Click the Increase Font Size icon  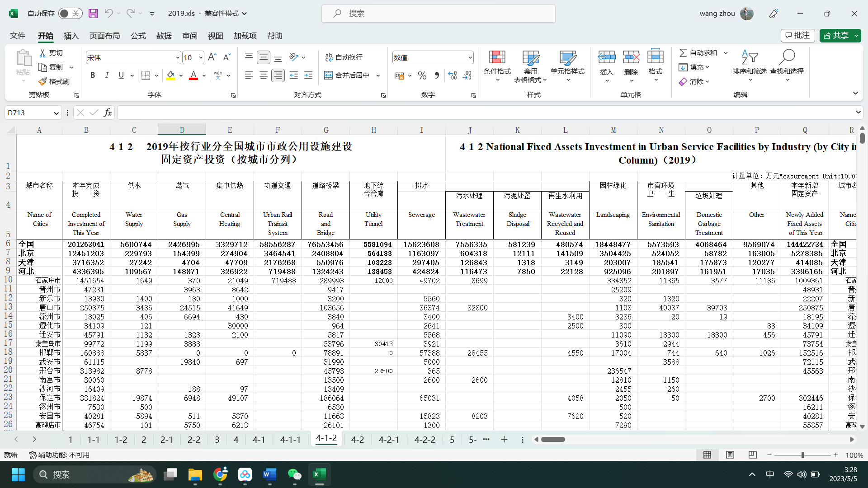[212, 57]
